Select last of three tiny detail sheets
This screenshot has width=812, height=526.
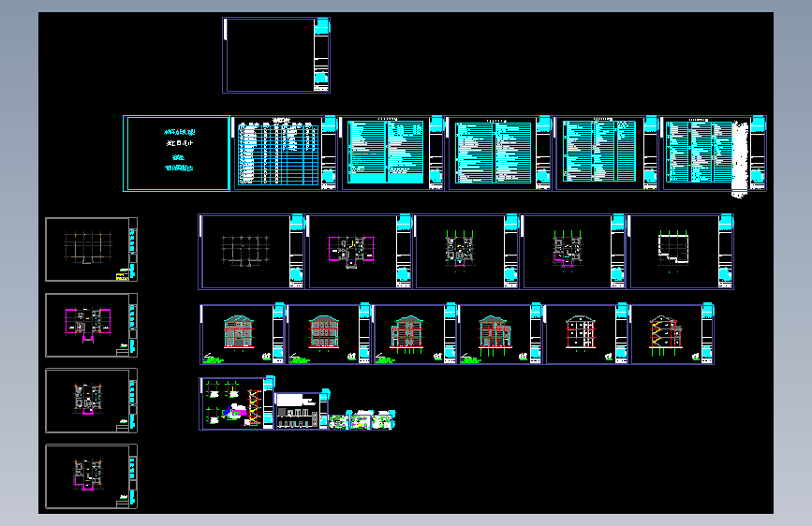[384, 420]
